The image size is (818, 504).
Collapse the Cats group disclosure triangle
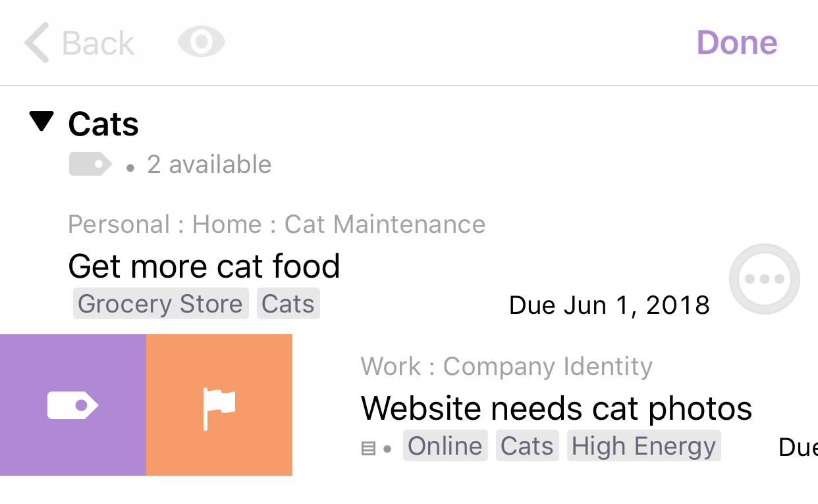(x=41, y=122)
